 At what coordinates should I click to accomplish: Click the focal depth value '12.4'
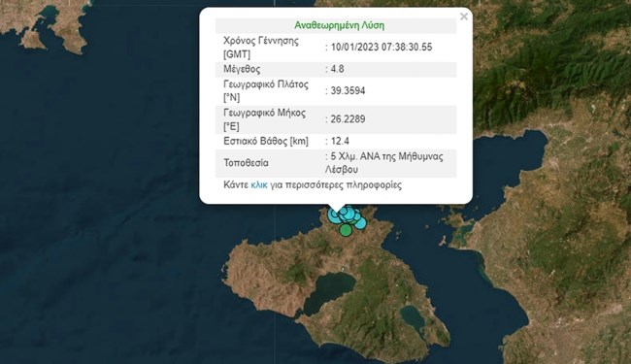(340, 141)
